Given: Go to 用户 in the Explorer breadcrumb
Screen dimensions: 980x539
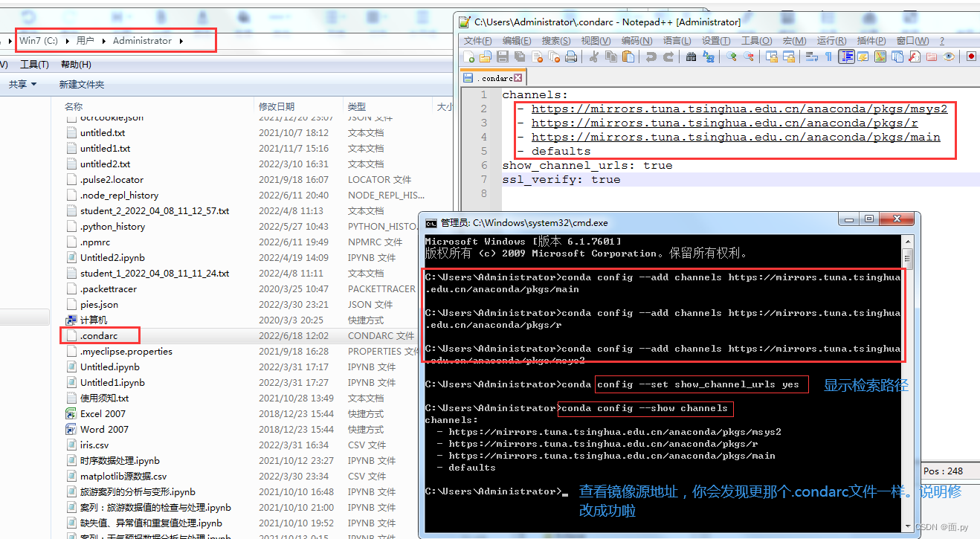Looking at the screenshot, I should pos(86,41).
